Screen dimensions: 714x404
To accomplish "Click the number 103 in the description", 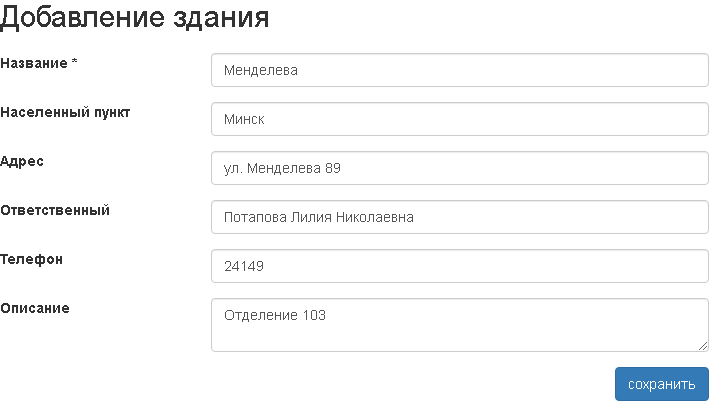I will click(314, 315).
